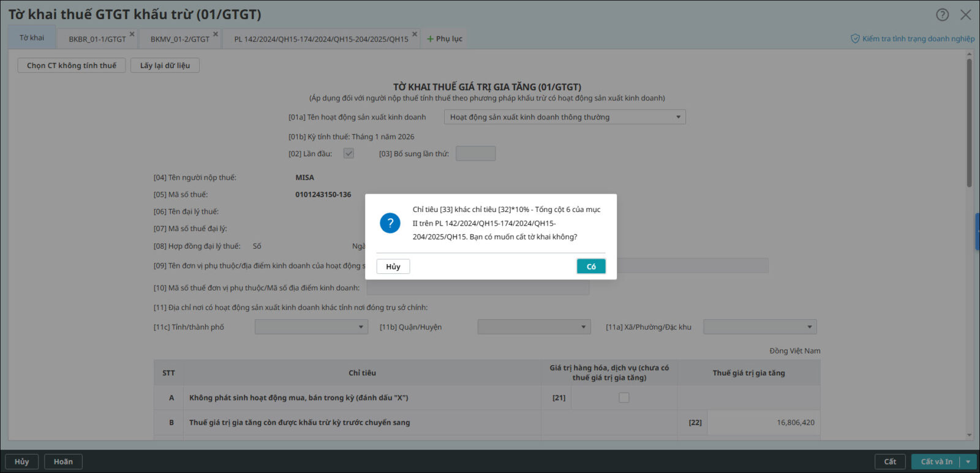Click the Cất và In button
Viewport: 980px width, 473px height.
click(937, 461)
